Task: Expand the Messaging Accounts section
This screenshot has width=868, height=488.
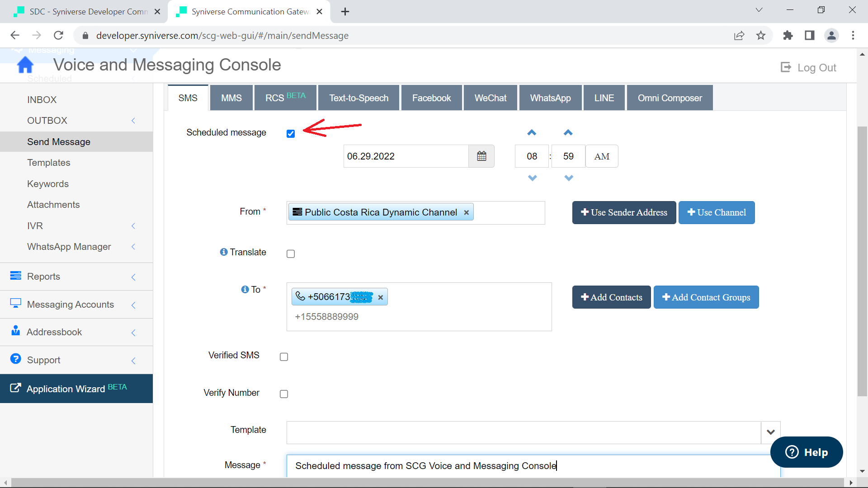Action: coord(133,305)
